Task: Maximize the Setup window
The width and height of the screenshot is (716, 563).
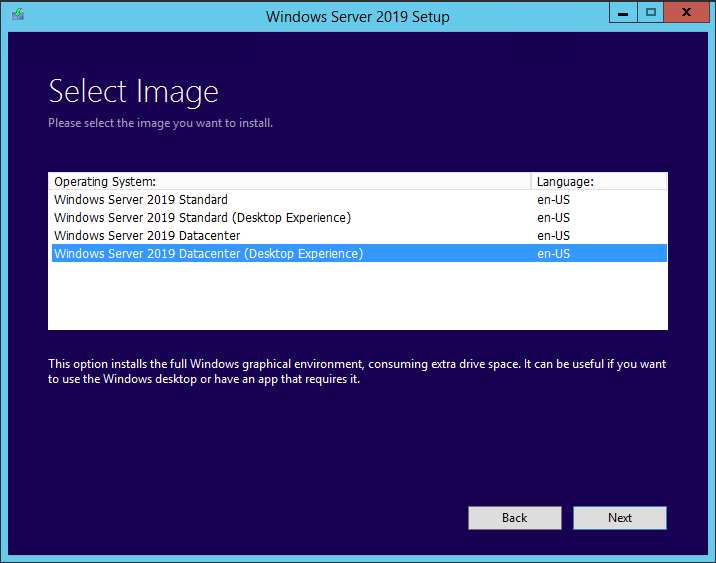Action: coord(651,13)
